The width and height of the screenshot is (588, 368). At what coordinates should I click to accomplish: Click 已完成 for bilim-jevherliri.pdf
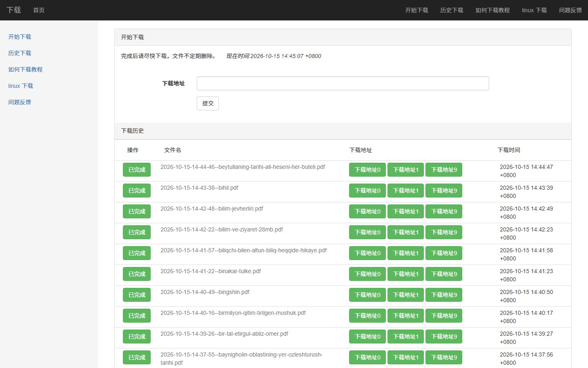coord(137,211)
